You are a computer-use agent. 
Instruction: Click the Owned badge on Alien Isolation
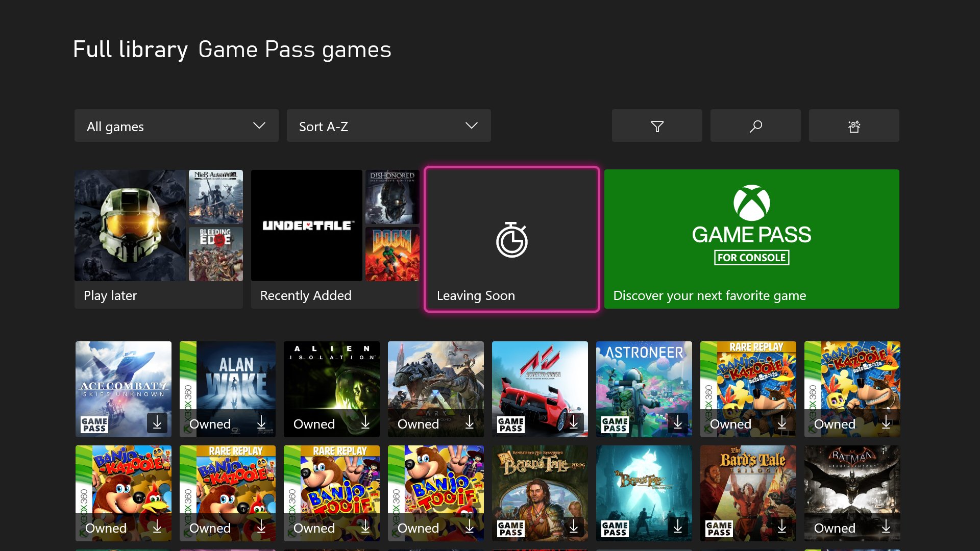[314, 423]
